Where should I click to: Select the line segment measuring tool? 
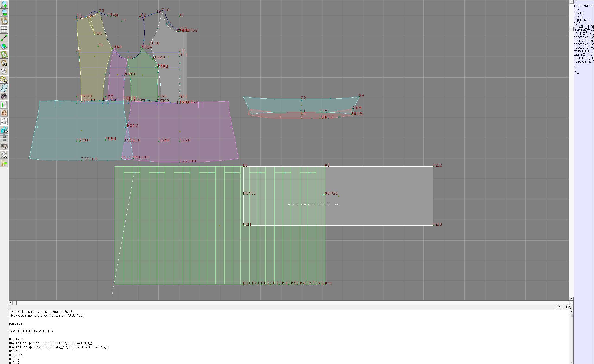click(4, 38)
